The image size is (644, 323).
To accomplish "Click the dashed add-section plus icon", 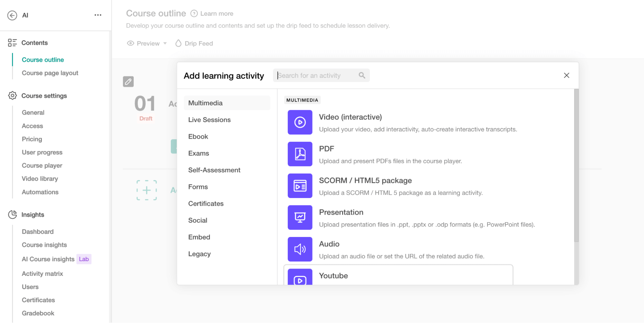I will coord(147,190).
